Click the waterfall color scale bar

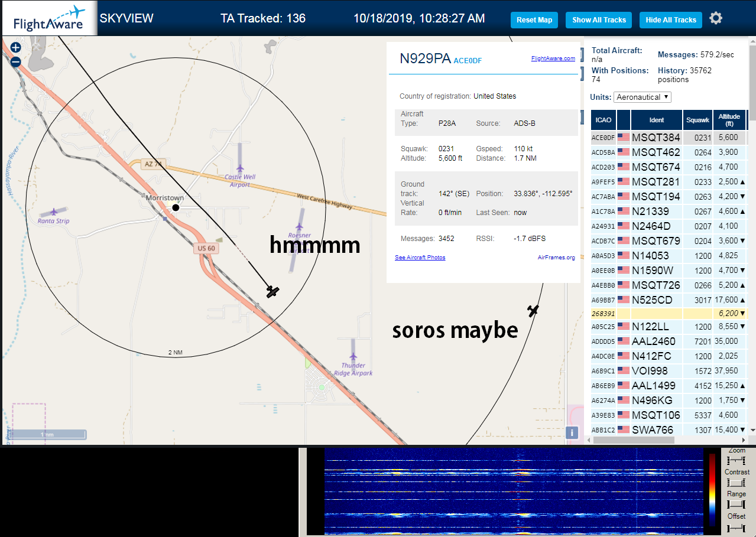tap(712, 491)
